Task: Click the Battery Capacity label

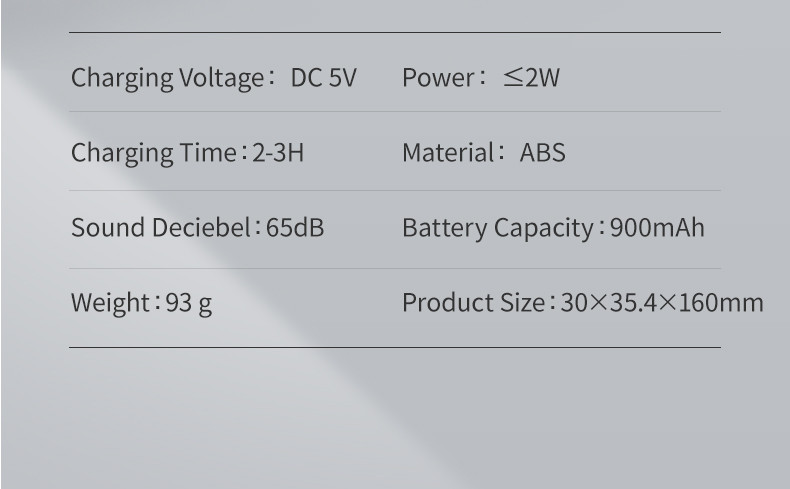Action: point(497,229)
